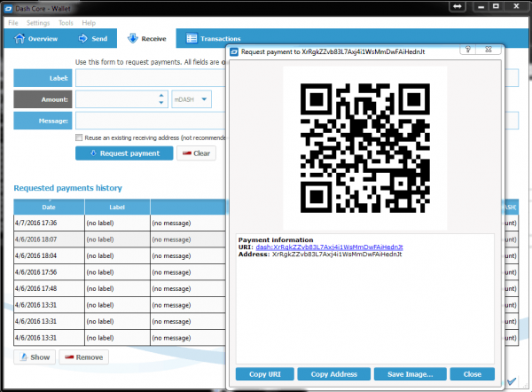The width and height of the screenshot is (532, 392).
Task: Click the Dash Core logo in the title bar
Action: coord(8,9)
